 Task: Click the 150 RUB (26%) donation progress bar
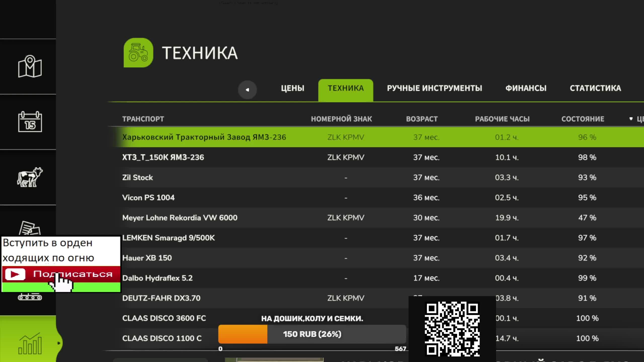coord(312,334)
